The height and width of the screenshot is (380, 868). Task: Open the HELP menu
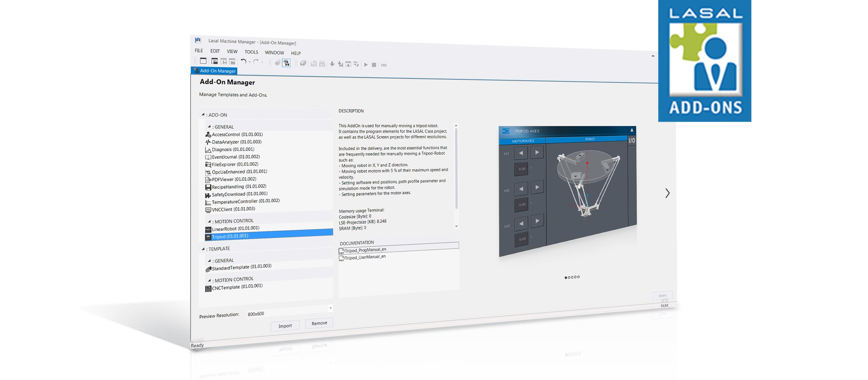(x=296, y=53)
